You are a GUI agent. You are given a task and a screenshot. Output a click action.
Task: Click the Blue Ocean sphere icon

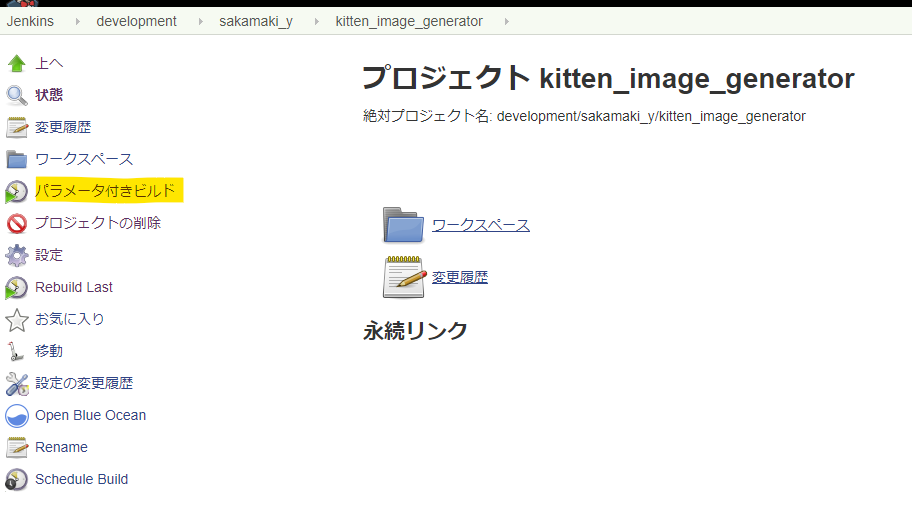pos(16,416)
